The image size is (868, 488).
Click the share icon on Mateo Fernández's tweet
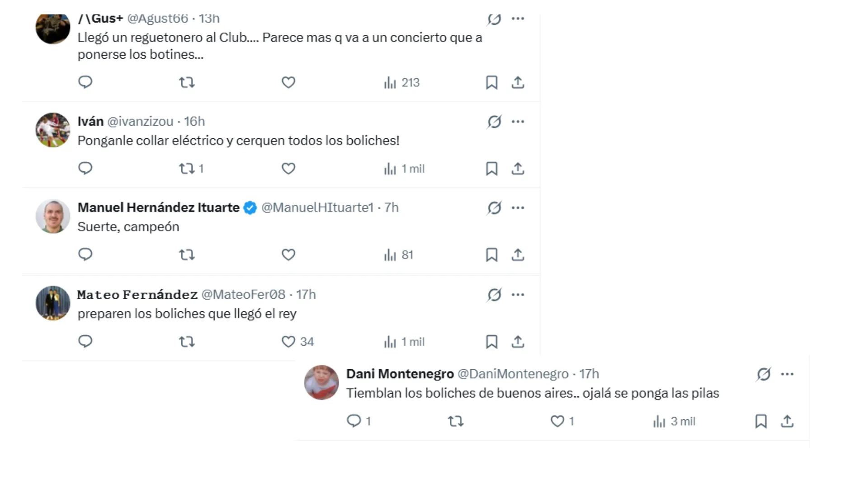pos(518,342)
